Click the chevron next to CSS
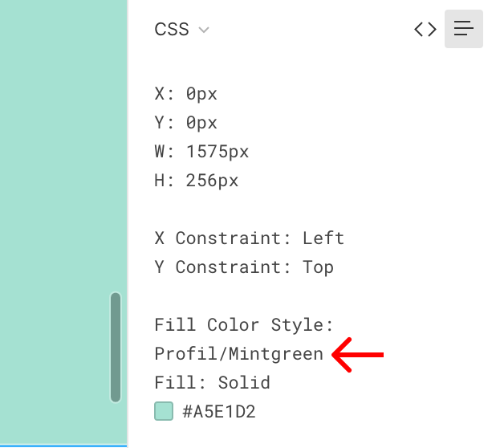The width and height of the screenshot is (496, 448). (204, 31)
